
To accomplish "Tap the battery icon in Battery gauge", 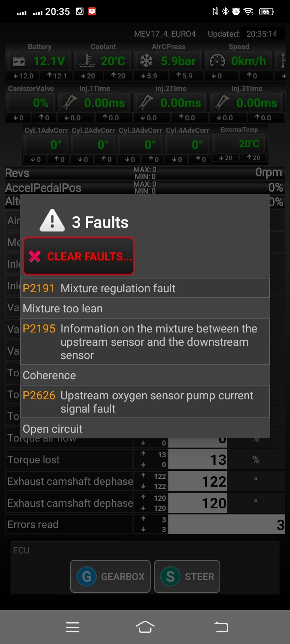I will [x=19, y=61].
